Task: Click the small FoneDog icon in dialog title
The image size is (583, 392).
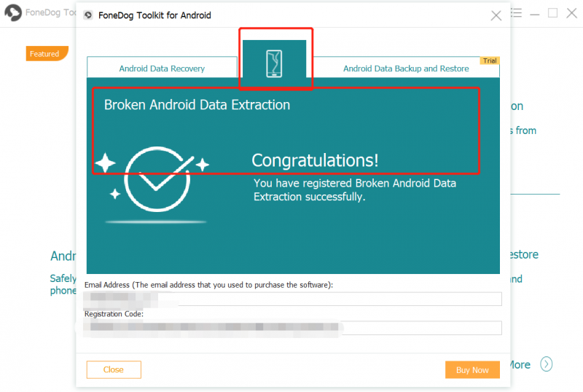Action: (x=88, y=15)
